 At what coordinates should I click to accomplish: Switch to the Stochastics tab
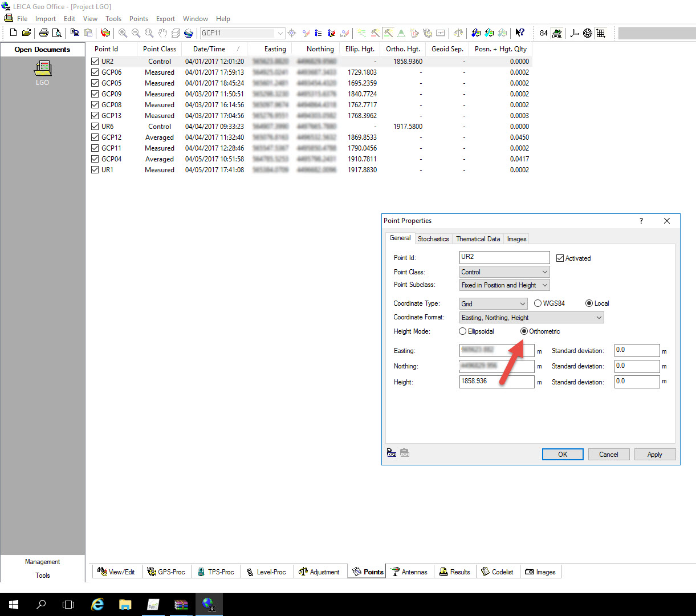click(433, 239)
